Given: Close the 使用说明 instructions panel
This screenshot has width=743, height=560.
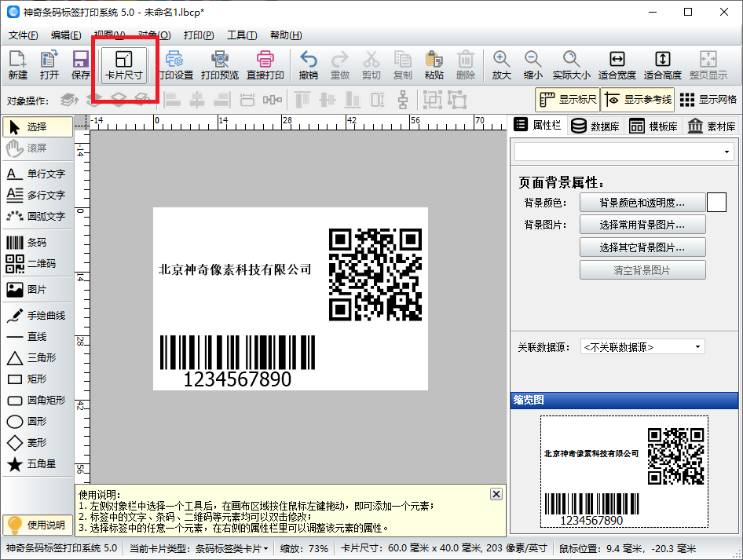Looking at the screenshot, I should (496, 494).
